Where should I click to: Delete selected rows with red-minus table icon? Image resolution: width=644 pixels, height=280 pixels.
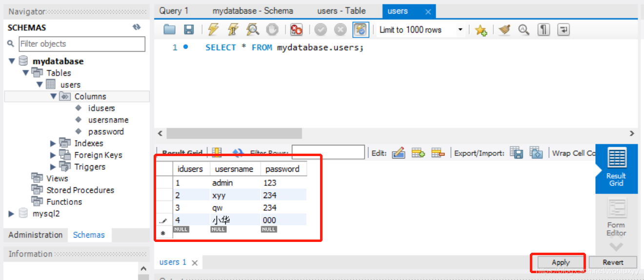click(x=438, y=153)
